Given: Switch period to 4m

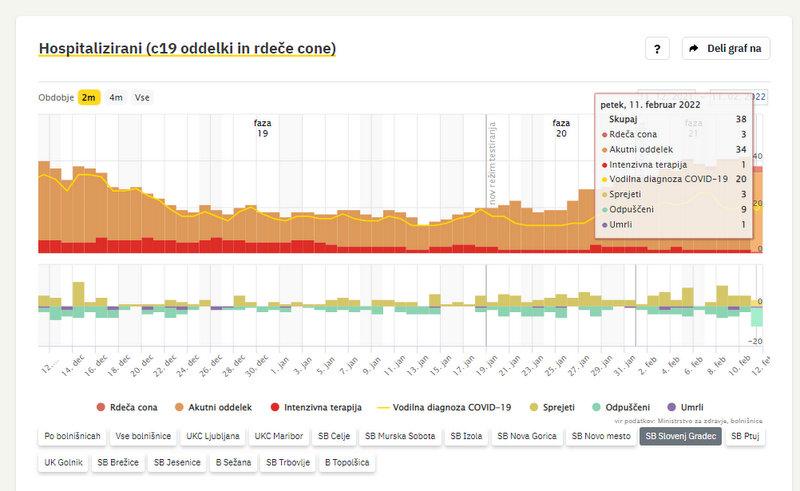Looking at the screenshot, I should [116, 97].
